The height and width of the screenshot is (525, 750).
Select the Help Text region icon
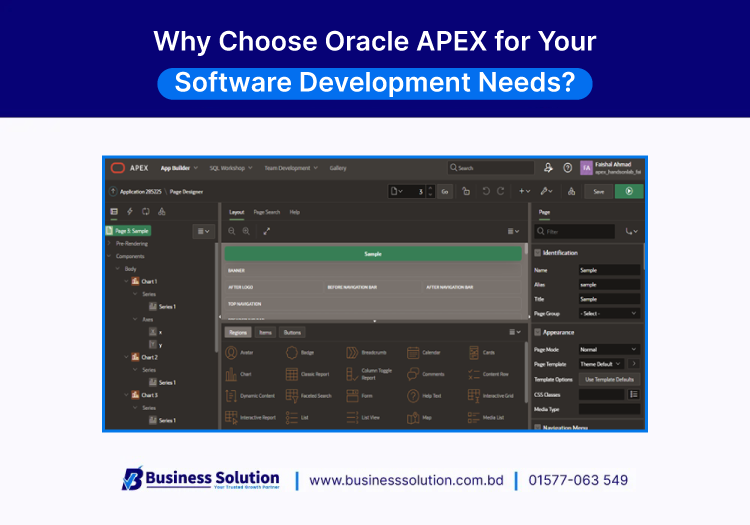(413, 395)
